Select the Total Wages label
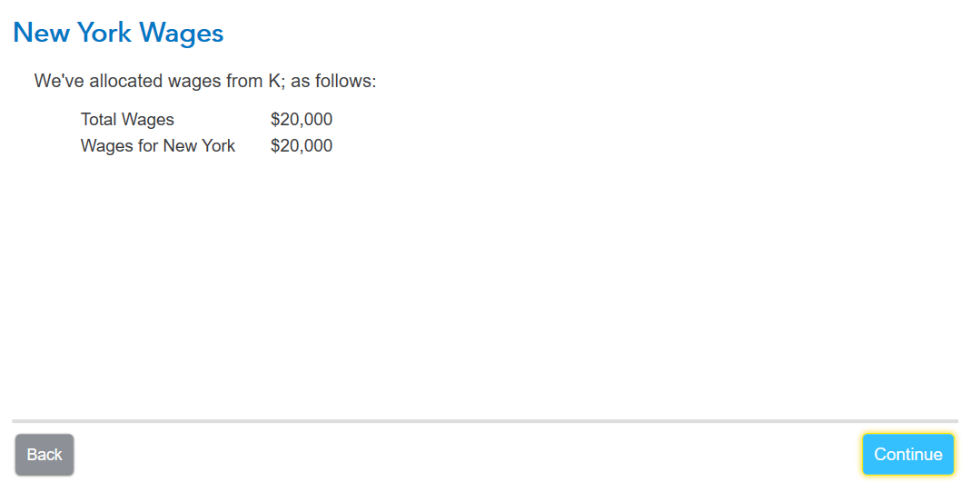 tap(127, 119)
